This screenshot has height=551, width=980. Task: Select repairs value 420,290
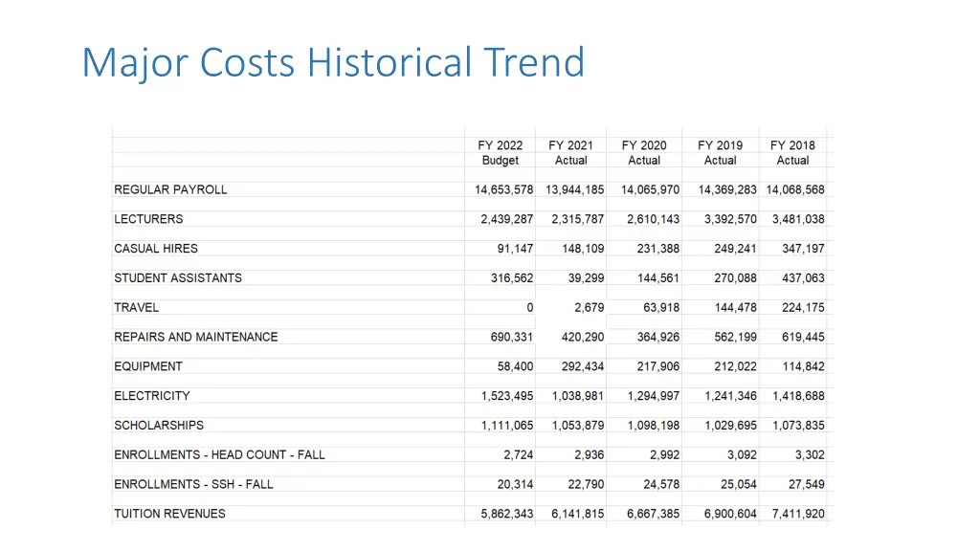pos(583,337)
